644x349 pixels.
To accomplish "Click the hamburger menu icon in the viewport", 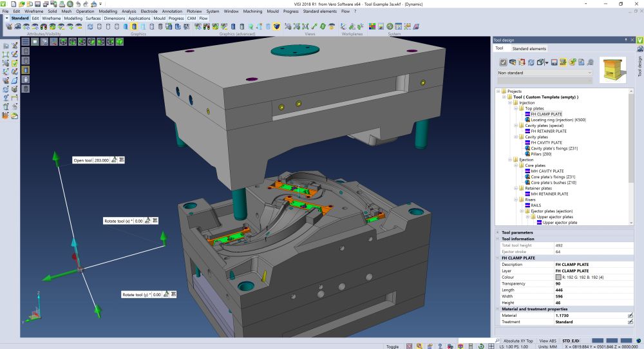I will tap(25, 41).
